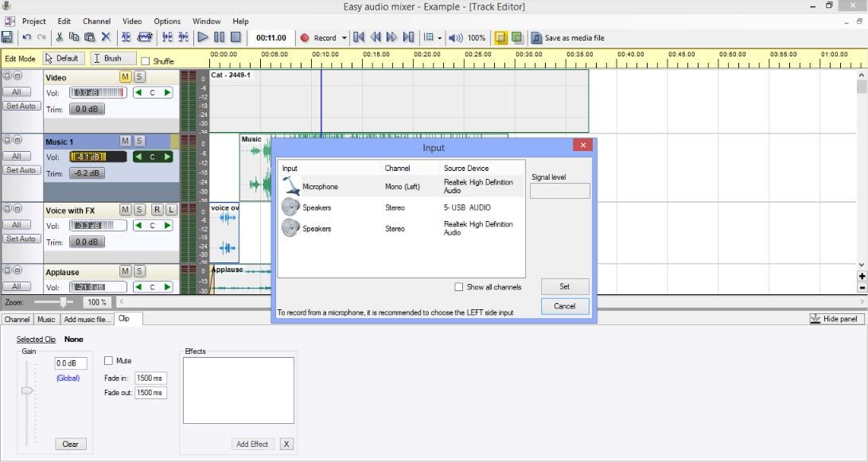Select Brush edit mode
The width and height of the screenshot is (868, 462).
point(113,58)
